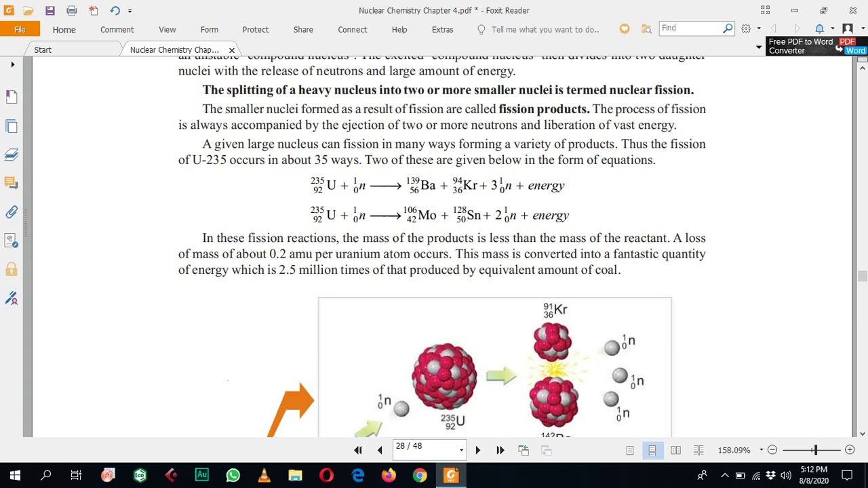Toggle full screen mode icon in title bar
The height and width of the screenshot is (488, 868).
765,10
